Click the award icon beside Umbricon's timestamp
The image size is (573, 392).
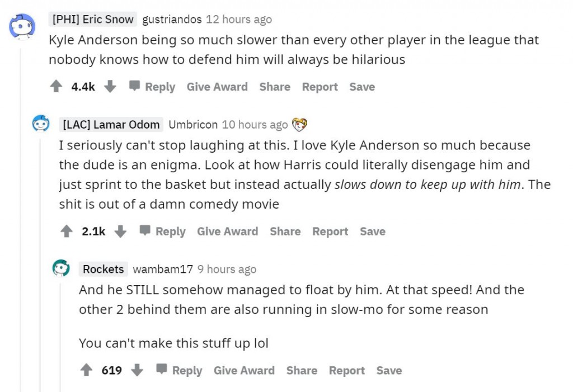[x=300, y=124]
